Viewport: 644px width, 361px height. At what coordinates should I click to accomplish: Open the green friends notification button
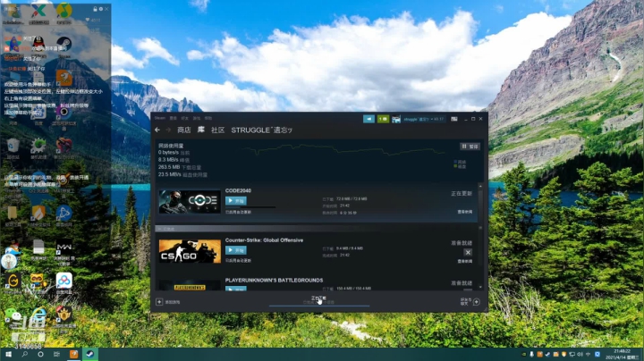383,119
